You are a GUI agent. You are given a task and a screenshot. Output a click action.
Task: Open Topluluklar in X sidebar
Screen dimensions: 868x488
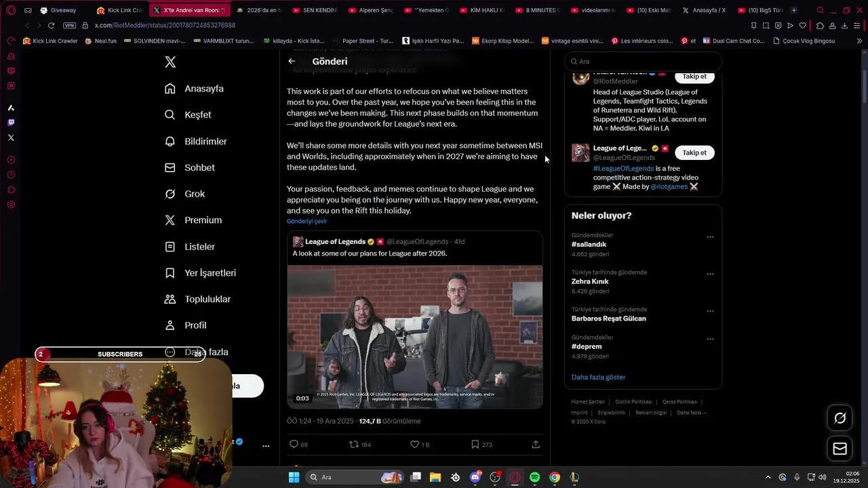198,299
